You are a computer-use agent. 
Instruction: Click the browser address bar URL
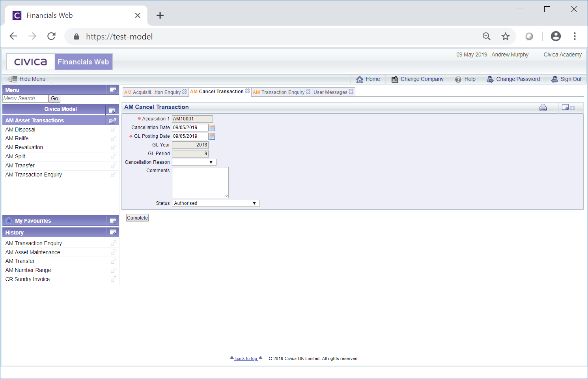119,37
